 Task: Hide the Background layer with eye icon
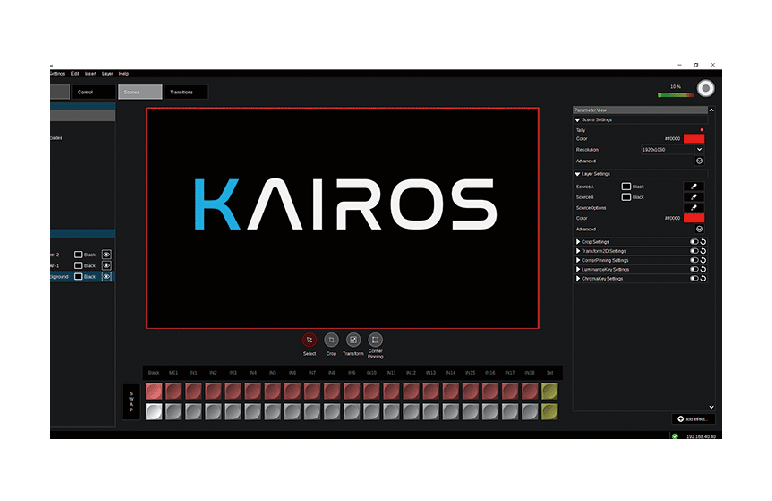tap(106, 277)
